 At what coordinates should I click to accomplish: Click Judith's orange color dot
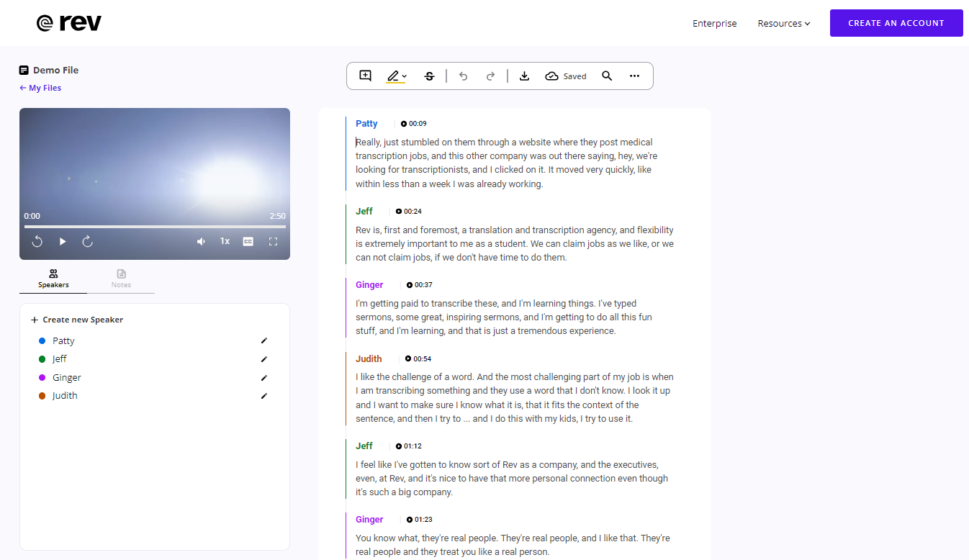click(42, 396)
